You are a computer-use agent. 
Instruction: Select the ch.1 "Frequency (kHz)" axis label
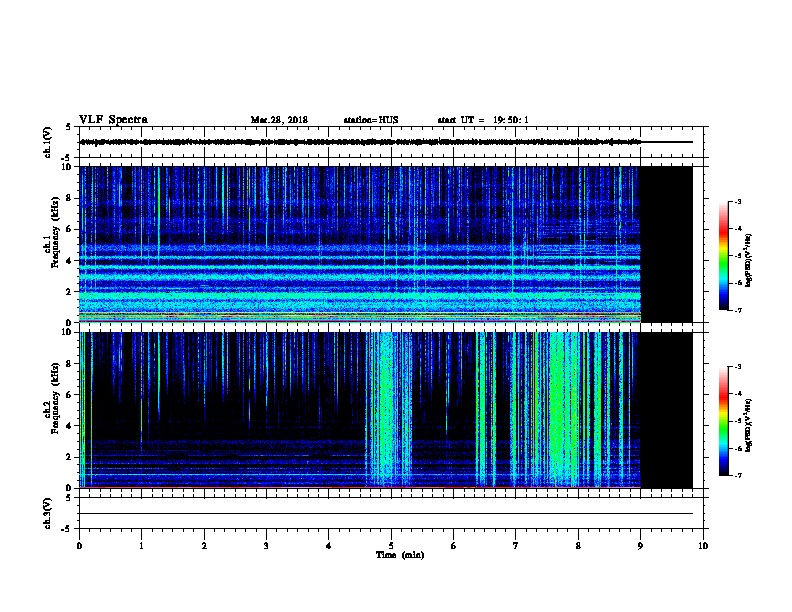coord(55,233)
